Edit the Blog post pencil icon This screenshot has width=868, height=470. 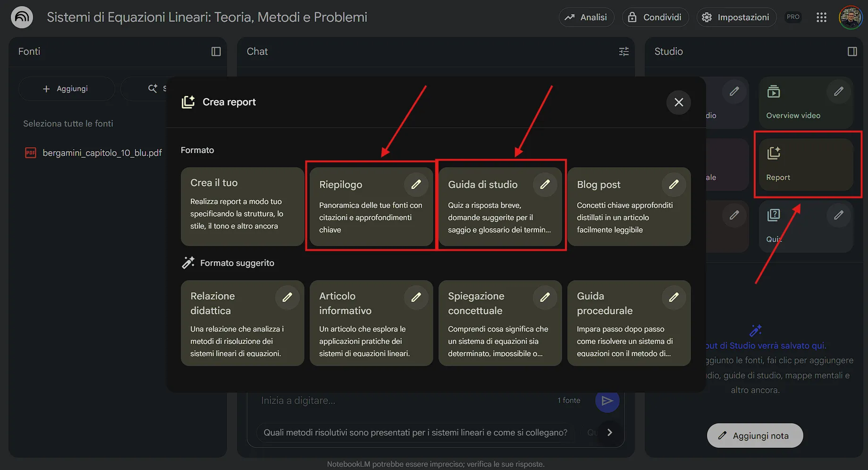pos(674,184)
